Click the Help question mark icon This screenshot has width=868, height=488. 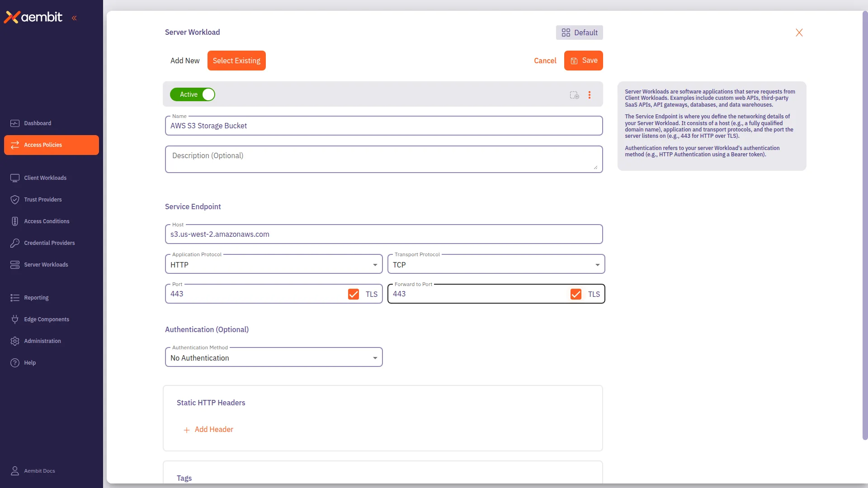click(15, 363)
